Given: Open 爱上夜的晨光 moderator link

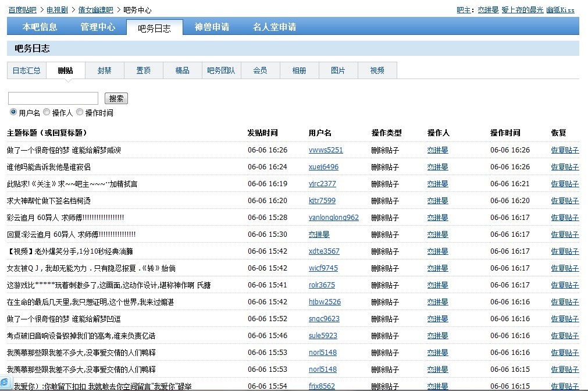Looking at the screenshot, I should [522, 10].
